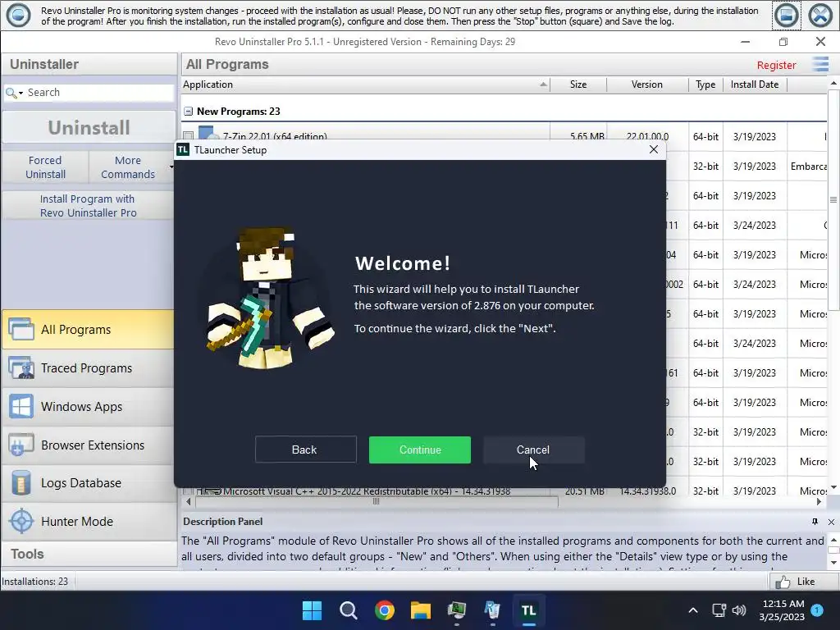Viewport: 840px width, 630px height.
Task: Sort by Type column header
Action: [705, 84]
